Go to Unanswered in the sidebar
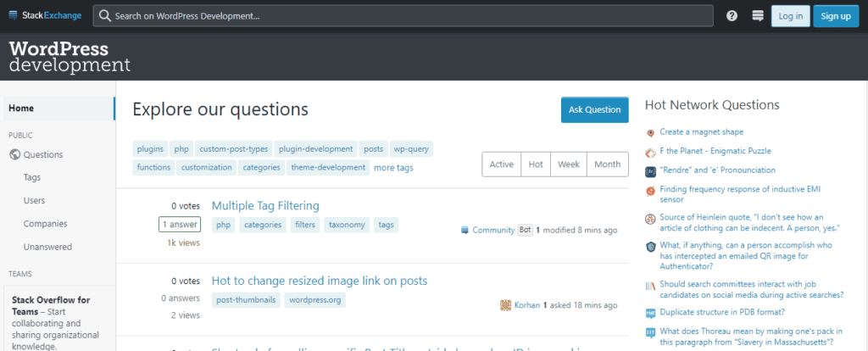This screenshot has height=351, width=868. [x=47, y=247]
